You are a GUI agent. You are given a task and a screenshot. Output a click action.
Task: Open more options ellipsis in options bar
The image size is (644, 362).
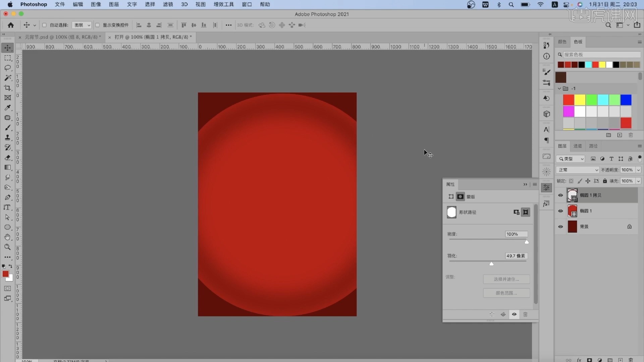[x=228, y=25]
